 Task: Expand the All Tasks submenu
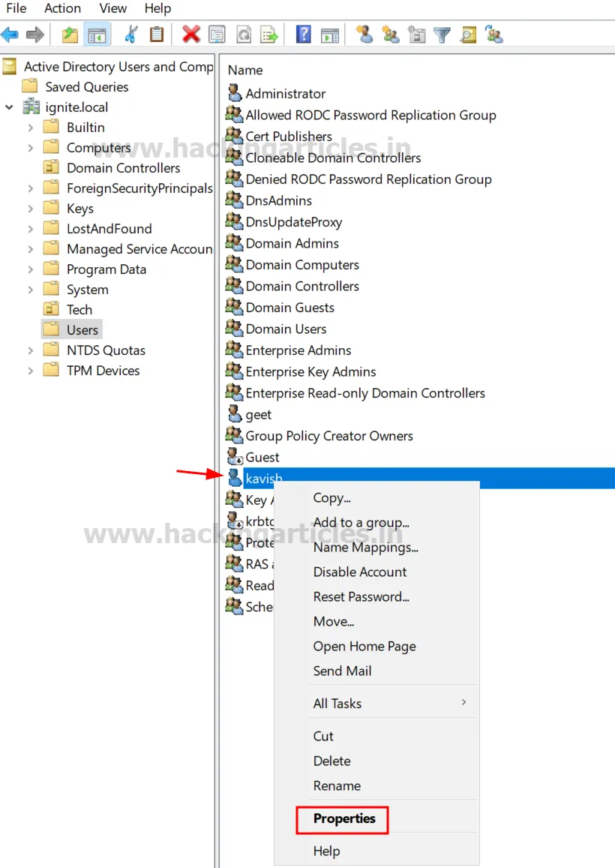pos(337,703)
